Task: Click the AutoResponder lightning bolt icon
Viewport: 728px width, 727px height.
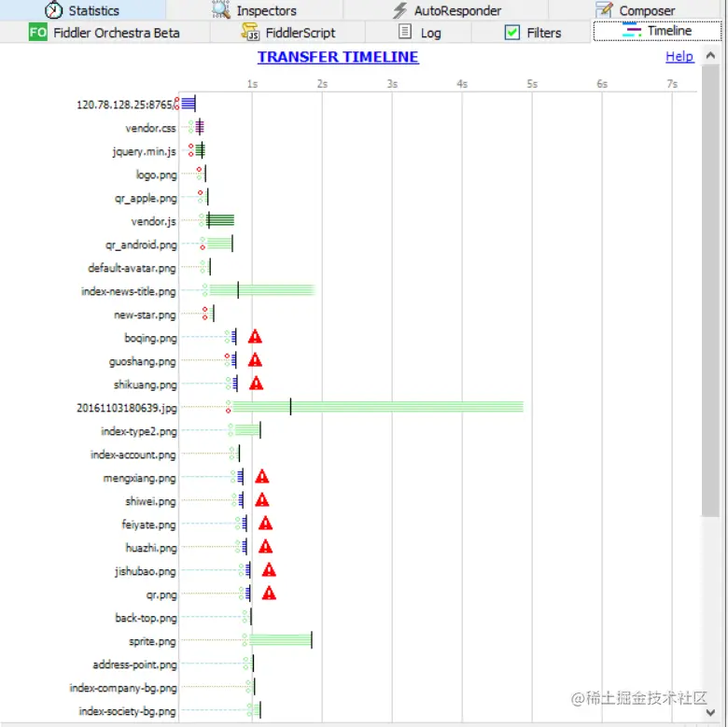Action: point(399,10)
